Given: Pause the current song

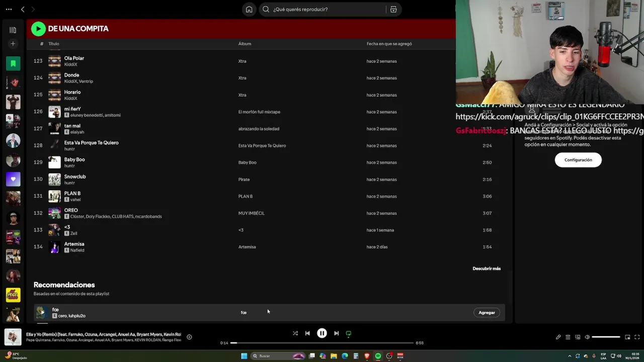Looking at the screenshot, I should tap(322, 333).
